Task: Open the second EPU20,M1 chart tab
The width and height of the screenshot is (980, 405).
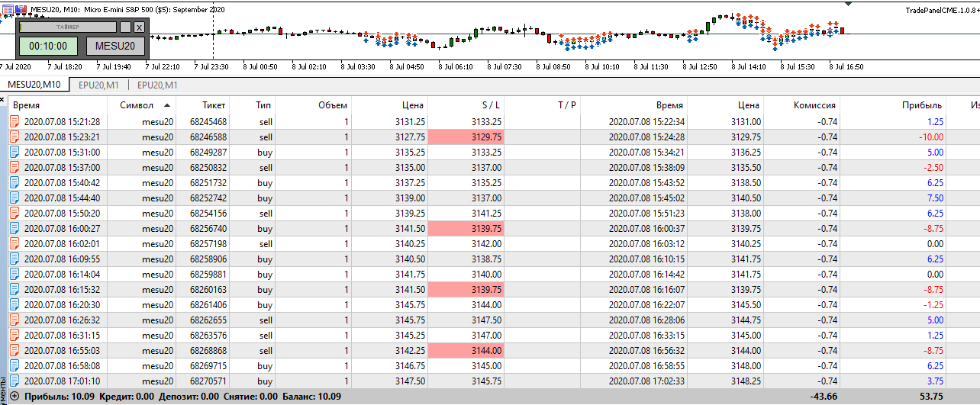Action: [x=157, y=85]
